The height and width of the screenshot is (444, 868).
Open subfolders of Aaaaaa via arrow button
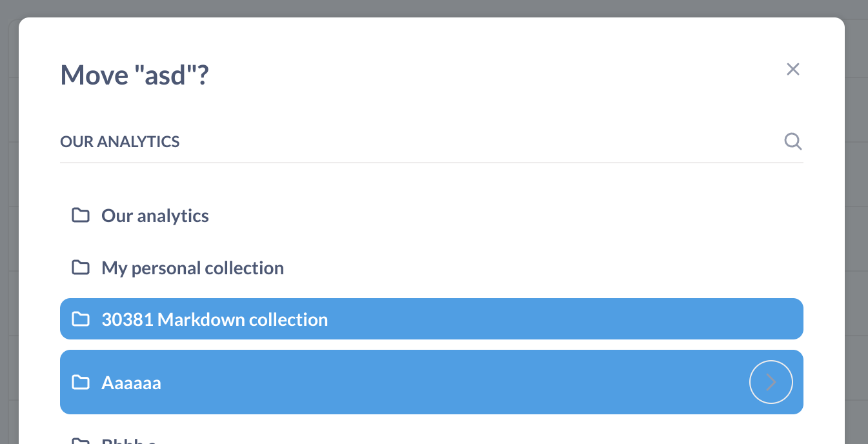click(x=771, y=382)
